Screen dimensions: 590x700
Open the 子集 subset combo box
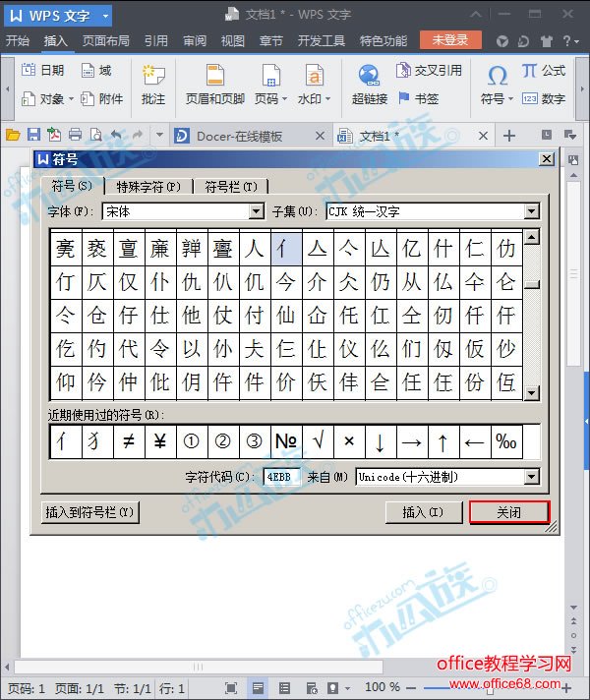(433, 211)
